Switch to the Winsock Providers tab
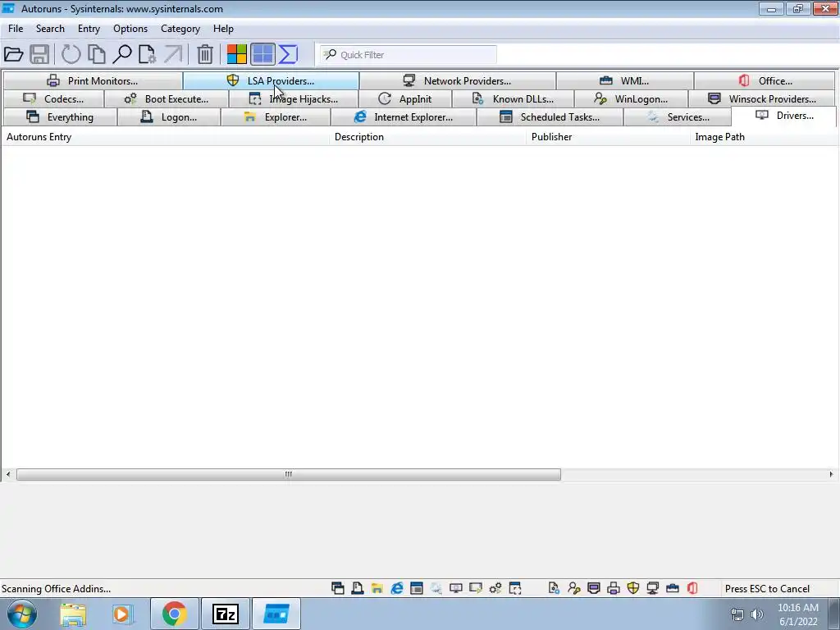This screenshot has width=840, height=630. tap(762, 99)
